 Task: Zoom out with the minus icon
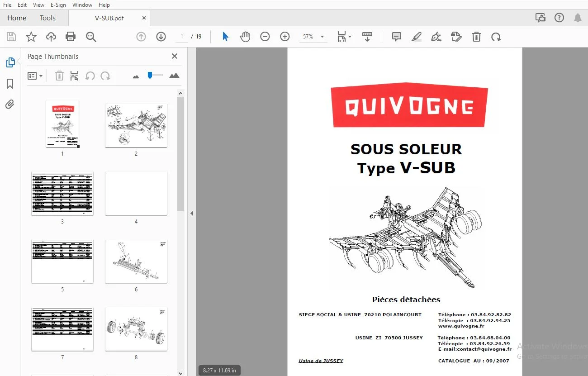coord(265,37)
